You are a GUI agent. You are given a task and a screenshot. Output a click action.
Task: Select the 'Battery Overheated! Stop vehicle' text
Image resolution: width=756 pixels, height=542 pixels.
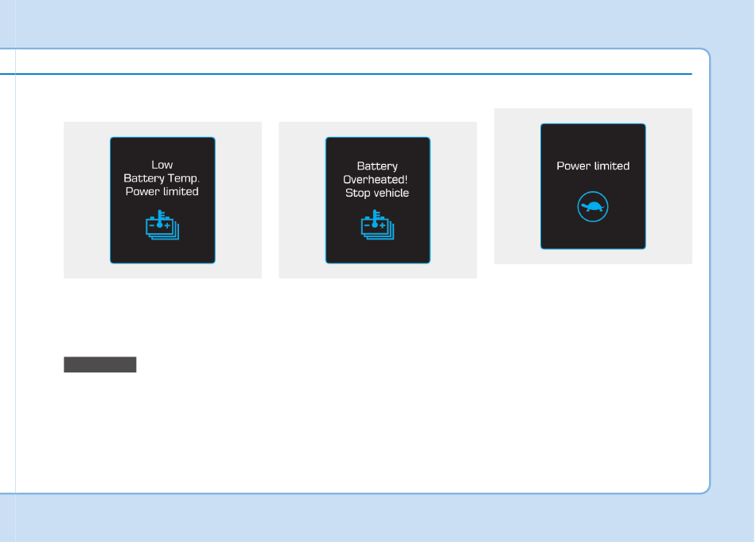pyautogui.click(x=376, y=179)
